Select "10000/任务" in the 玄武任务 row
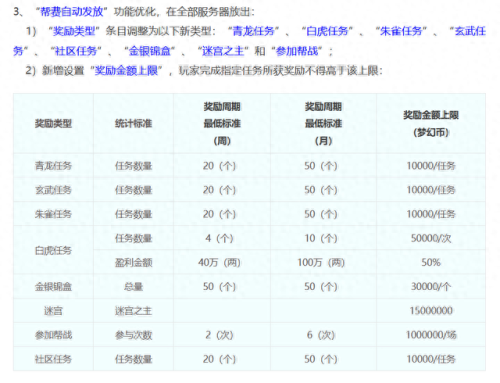The image size is (500, 383). (431, 190)
